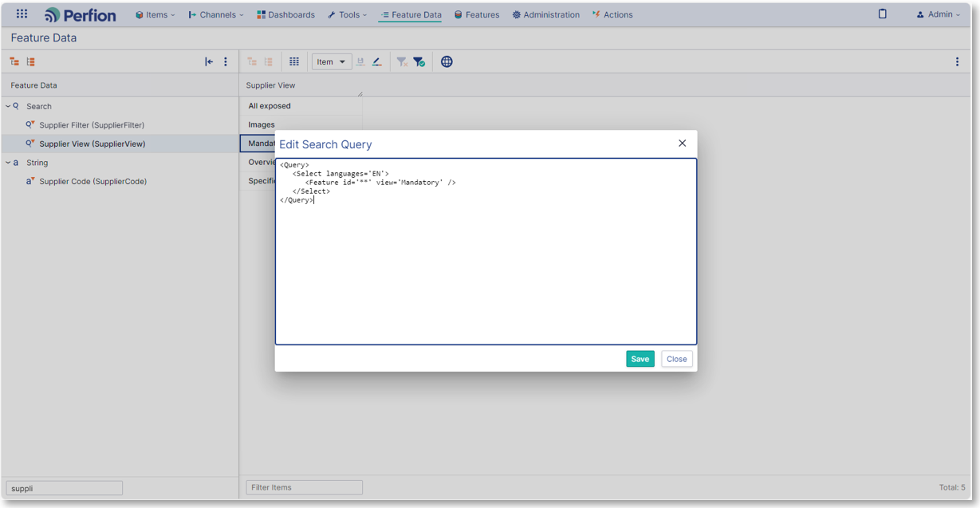Viewport: 980px width, 508px height.
Task: Go to Dashboards
Action: (285, 14)
